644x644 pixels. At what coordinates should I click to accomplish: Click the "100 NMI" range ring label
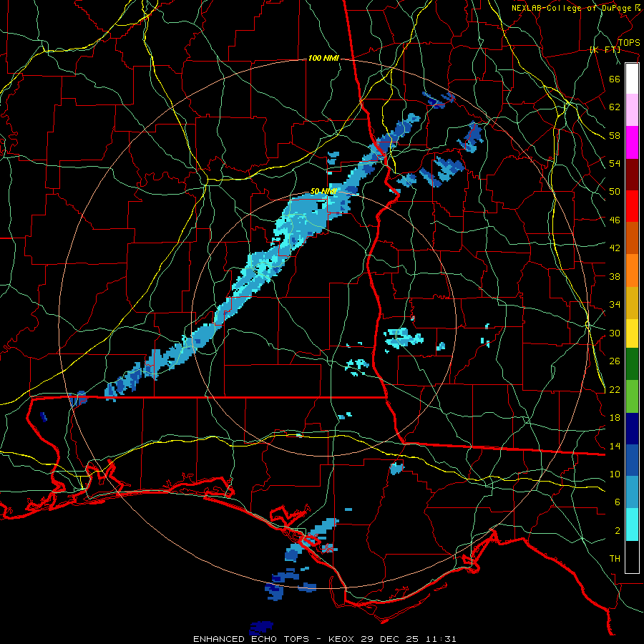coord(323,59)
